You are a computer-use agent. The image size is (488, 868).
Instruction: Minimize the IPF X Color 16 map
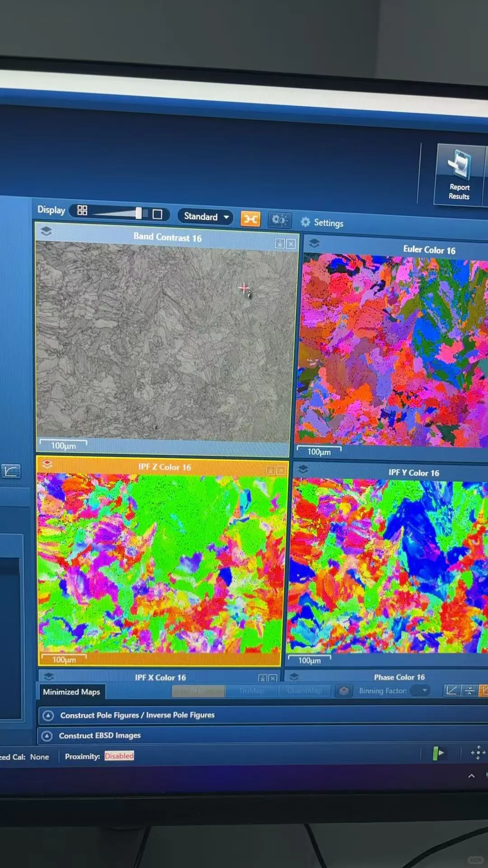click(x=263, y=678)
